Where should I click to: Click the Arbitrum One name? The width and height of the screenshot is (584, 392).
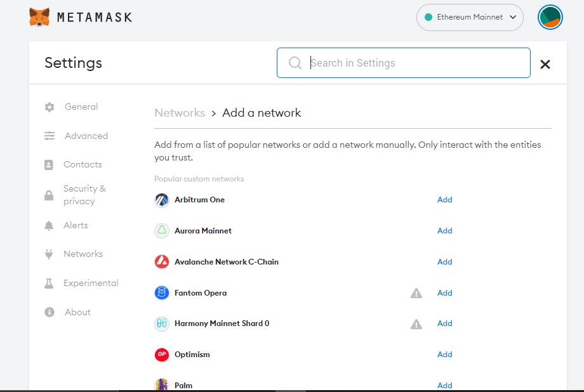[x=199, y=200]
